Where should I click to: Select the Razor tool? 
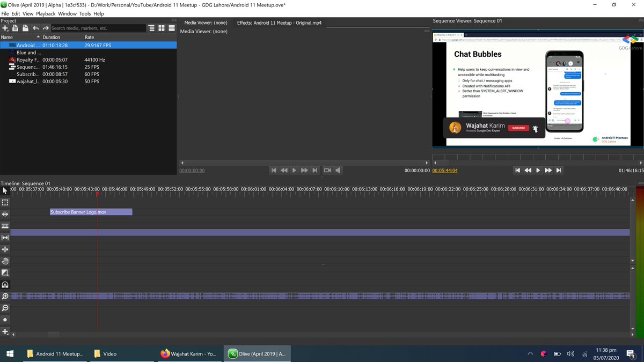pyautogui.click(x=5, y=226)
